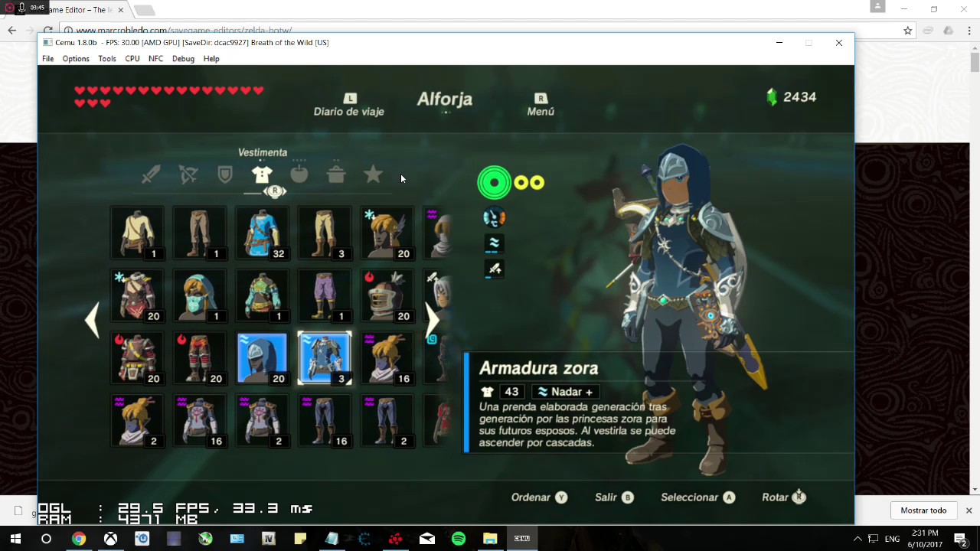Select the teal Gerudo veil item
This screenshot has width=980, height=551.
click(200, 295)
